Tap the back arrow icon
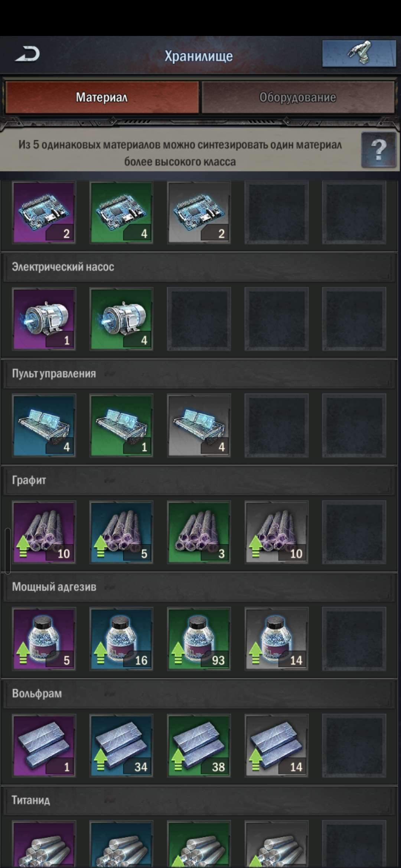Screen dimensions: 401x868 click(x=27, y=55)
